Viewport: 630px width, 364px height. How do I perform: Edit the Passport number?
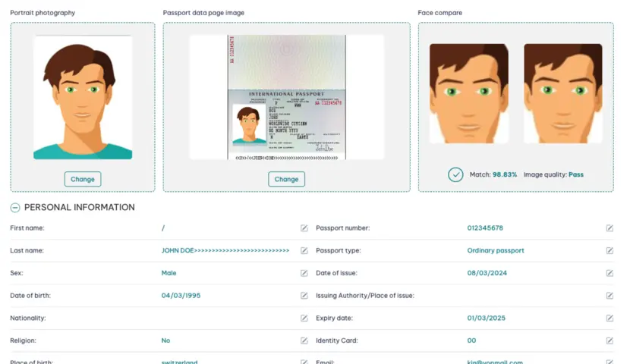[x=610, y=228]
